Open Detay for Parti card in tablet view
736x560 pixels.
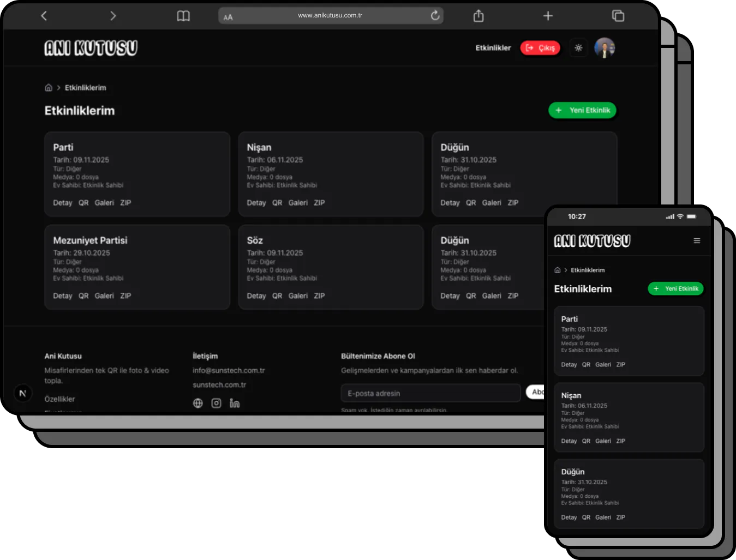(63, 203)
